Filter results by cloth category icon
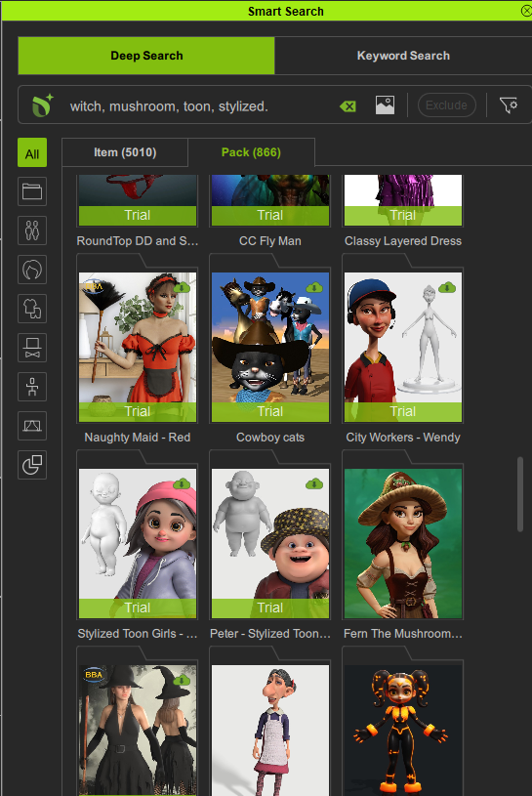 (32, 309)
